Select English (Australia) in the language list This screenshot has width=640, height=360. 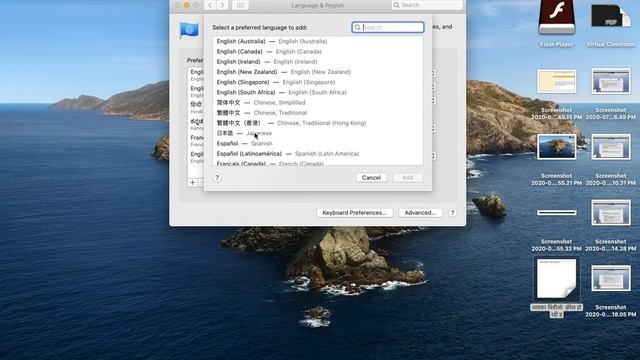[x=318, y=41]
